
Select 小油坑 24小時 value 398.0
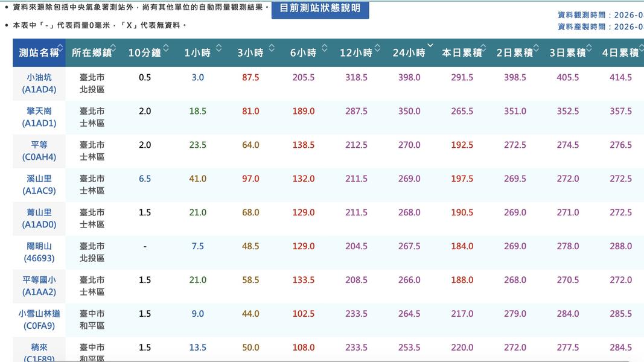pyautogui.click(x=409, y=77)
